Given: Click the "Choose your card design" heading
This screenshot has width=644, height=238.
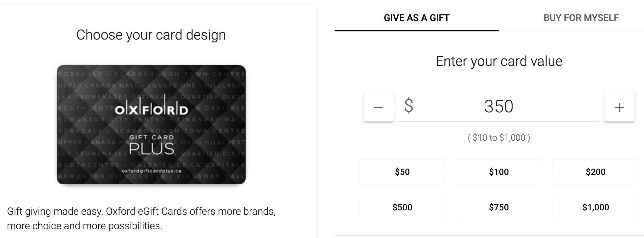Looking at the screenshot, I should [151, 35].
